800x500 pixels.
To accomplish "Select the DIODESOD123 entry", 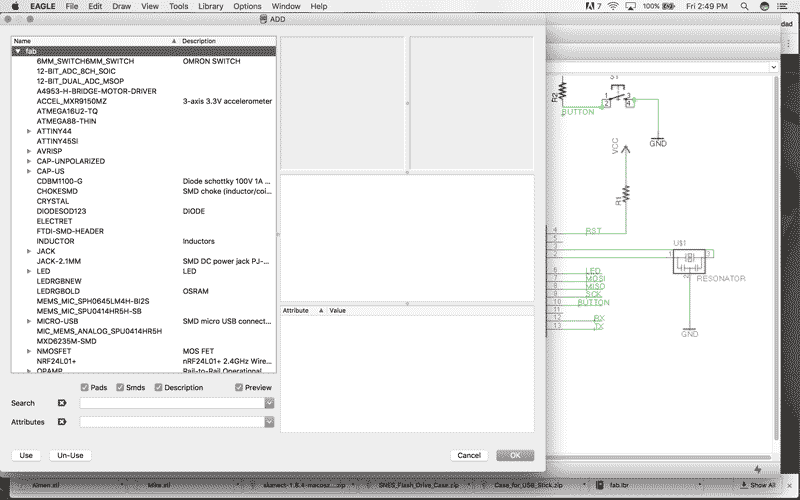I will pyautogui.click(x=61, y=211).
